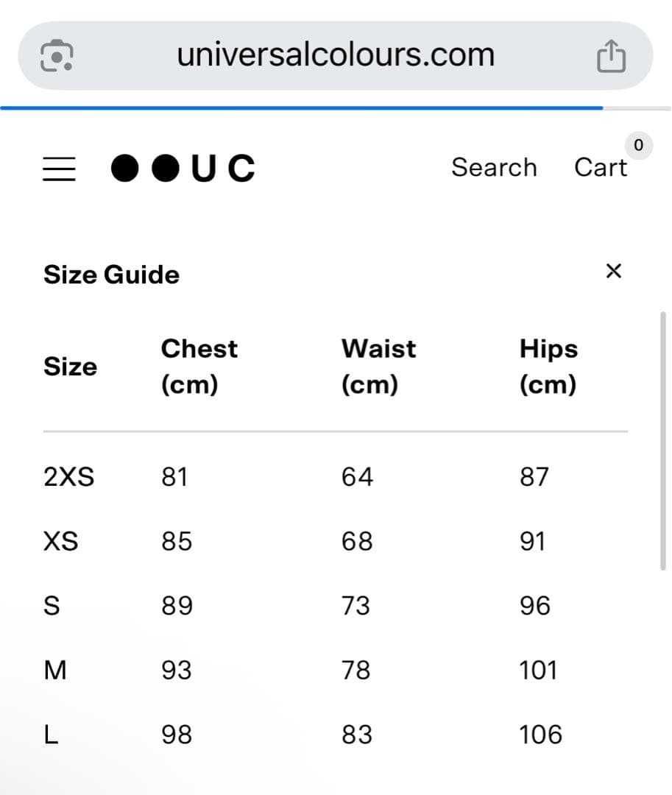Click the Size Guide heading text
This screenshot has height=795, width=672.
pos(112,275)
